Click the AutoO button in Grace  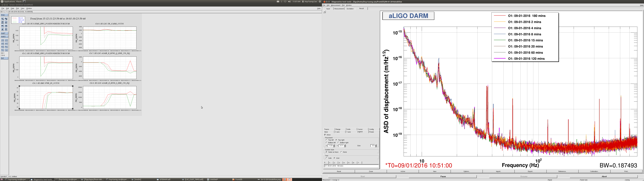click(4, 36)
